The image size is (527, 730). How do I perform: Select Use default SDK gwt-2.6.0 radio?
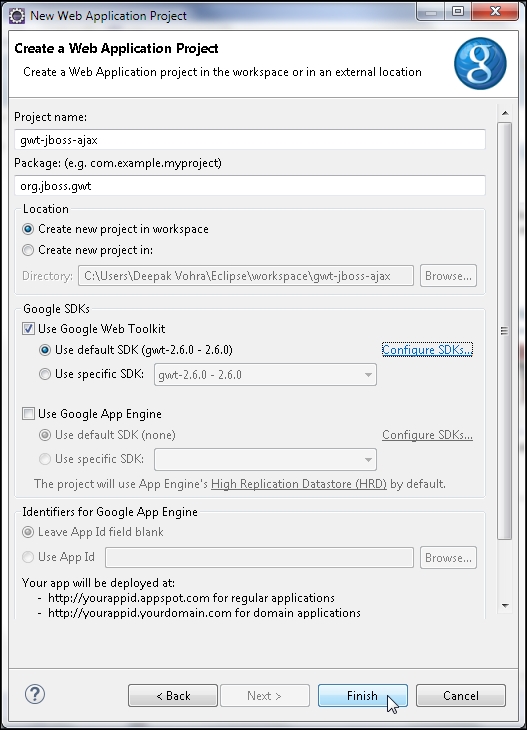coord(45,350)
